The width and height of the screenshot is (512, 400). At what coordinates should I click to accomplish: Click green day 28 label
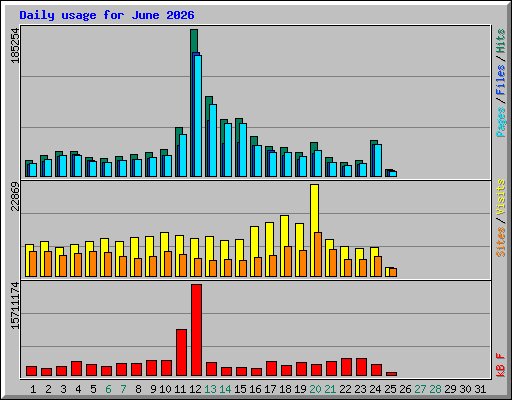[x=435, y=389]
